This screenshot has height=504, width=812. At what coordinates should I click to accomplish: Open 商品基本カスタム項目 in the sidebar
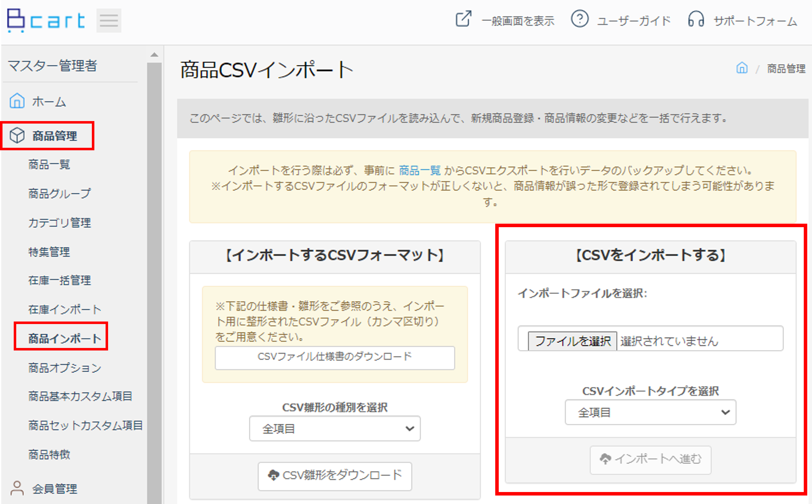click(x=80, y=396)
